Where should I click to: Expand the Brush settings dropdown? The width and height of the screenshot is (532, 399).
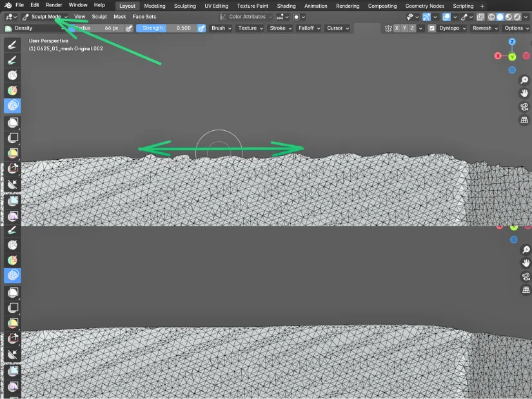pos(221,28)
